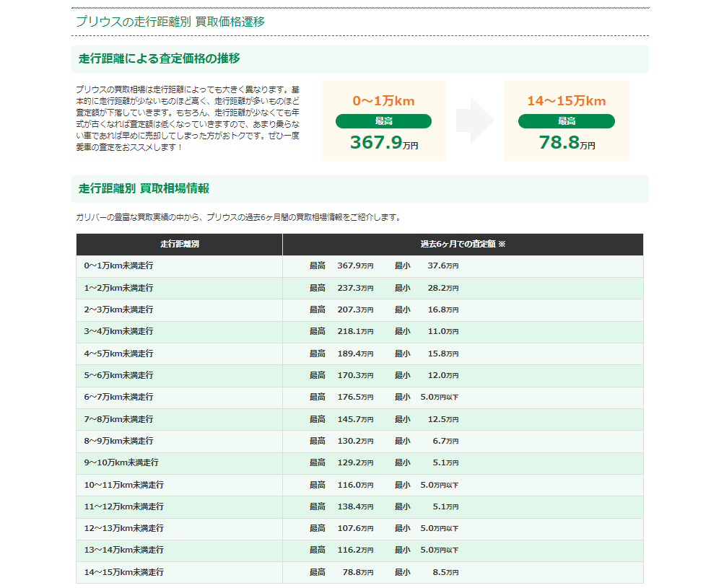Click the 130.2万円 maximum value
Viewport: 711px width, 588px height.
click(x=355, y=442)
